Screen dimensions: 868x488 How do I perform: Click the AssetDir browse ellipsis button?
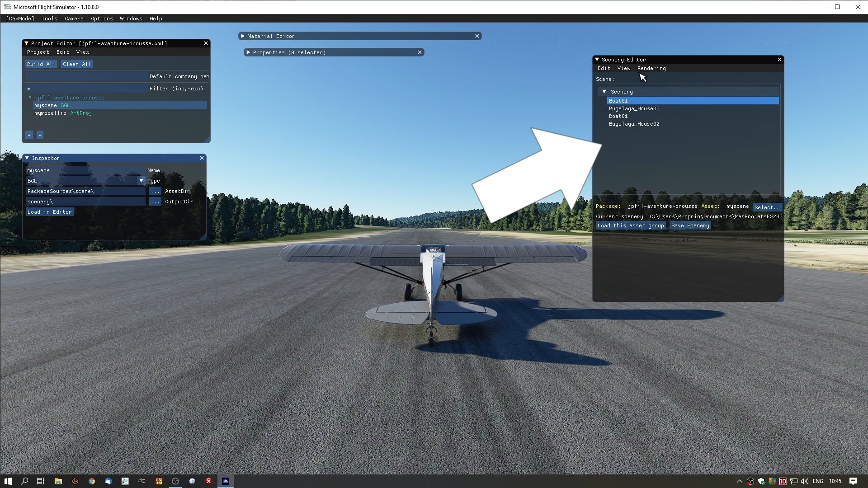click(x=155, y=191)
